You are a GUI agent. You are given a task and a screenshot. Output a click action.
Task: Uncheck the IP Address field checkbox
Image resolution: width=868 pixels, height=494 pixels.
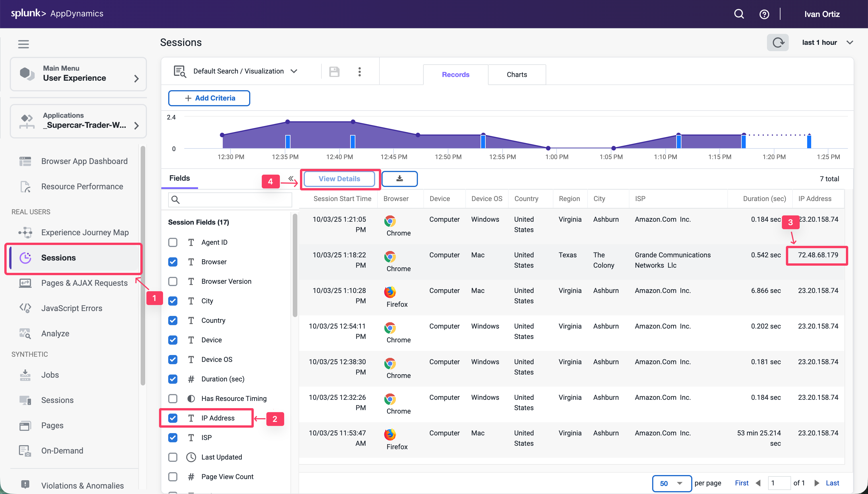pyautogui.click(x=173, y=418)
